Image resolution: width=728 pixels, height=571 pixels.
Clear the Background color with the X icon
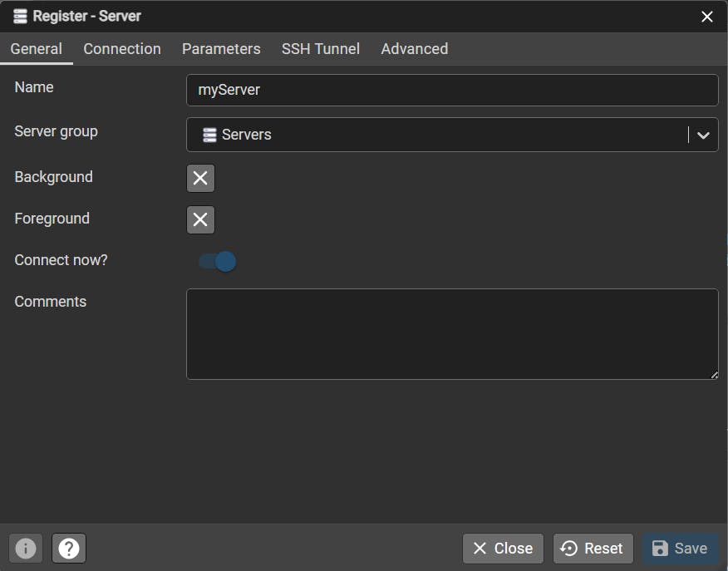click(200, 178)
